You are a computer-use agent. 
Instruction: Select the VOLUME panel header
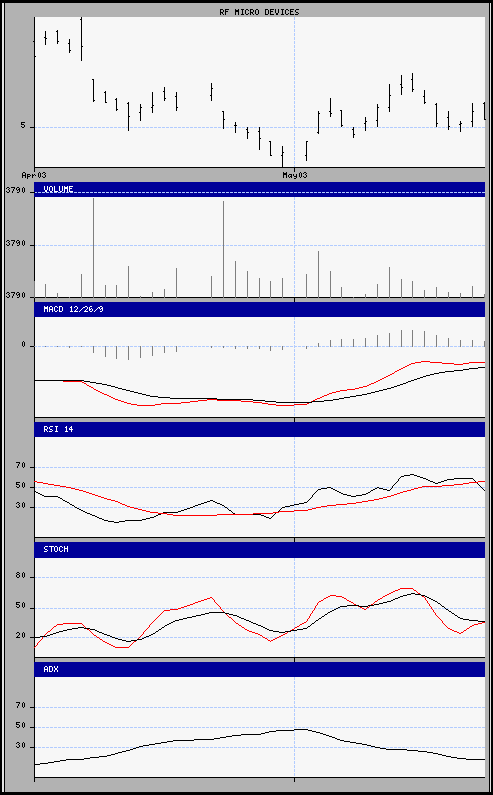[260, 189]
